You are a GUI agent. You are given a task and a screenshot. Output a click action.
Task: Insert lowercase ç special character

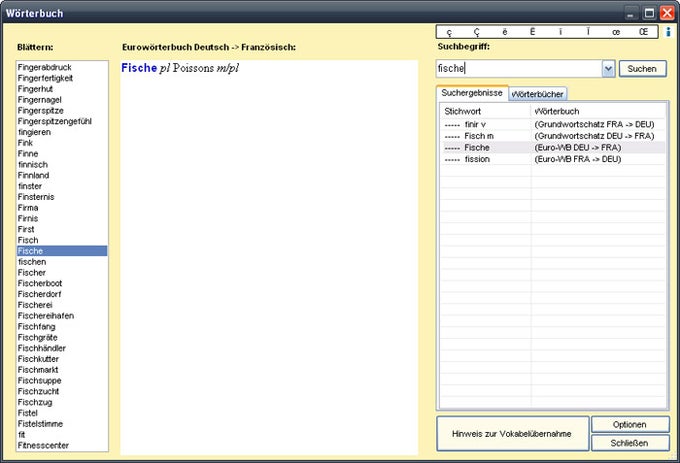[449, 32]
